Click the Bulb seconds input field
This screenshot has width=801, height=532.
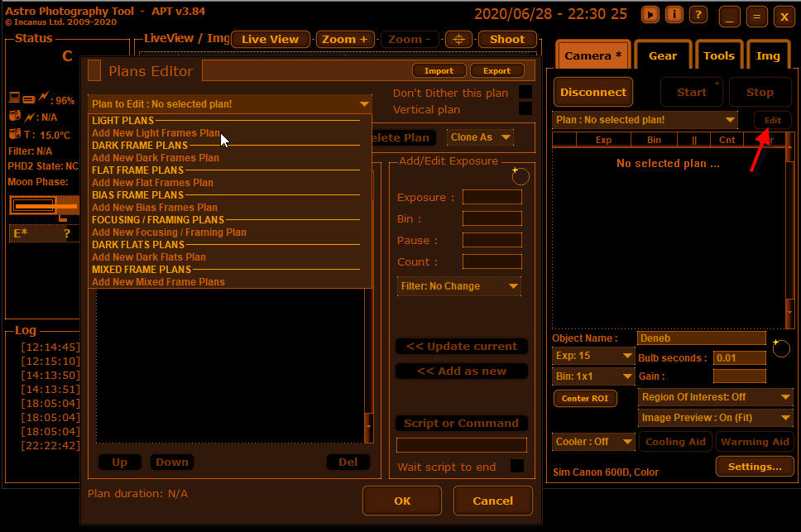[739, 358]
